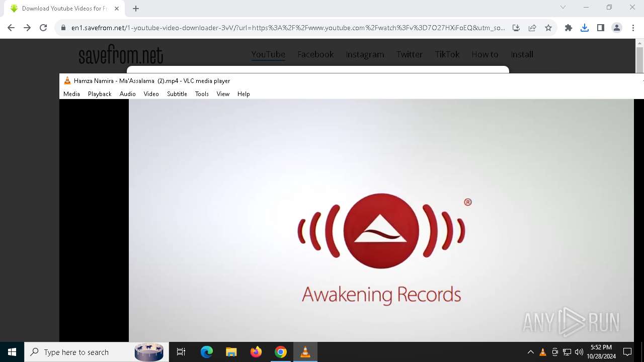Open the TikTok link on savefrom

coord(447,54)
